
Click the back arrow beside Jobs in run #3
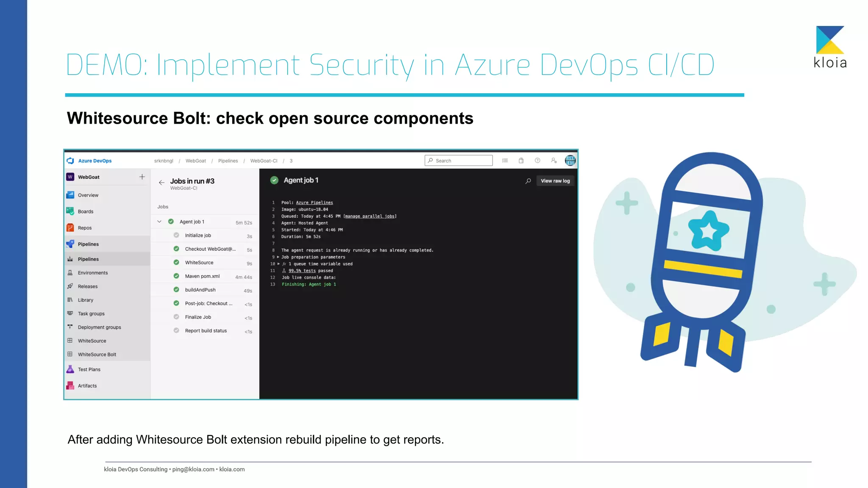click(161, 183)
